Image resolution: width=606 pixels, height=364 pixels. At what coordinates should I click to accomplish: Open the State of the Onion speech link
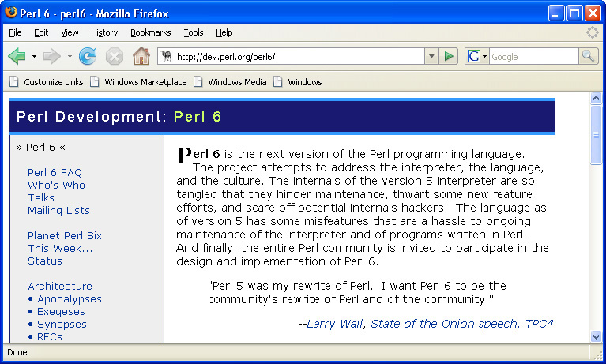coord(445,324)
